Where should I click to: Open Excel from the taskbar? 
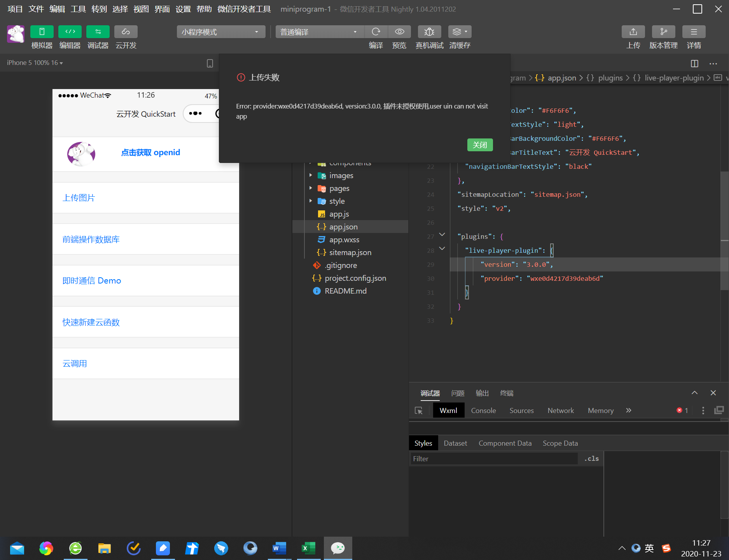tap(308, 548)
